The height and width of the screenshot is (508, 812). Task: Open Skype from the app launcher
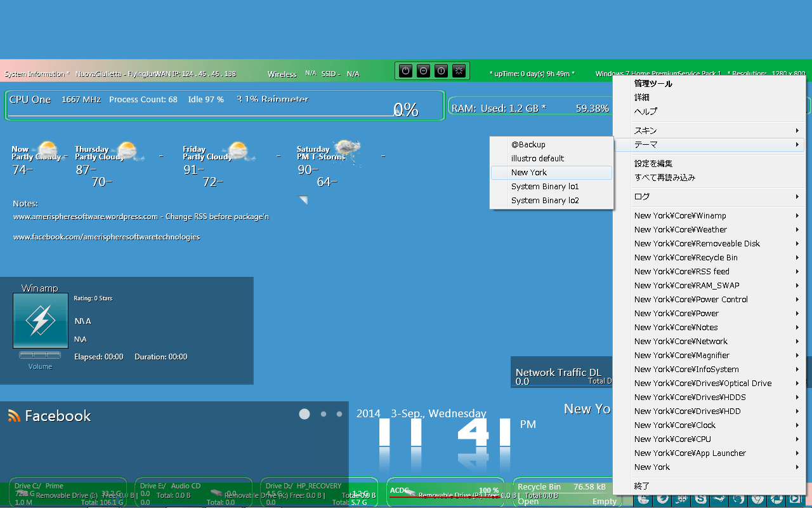701,500
